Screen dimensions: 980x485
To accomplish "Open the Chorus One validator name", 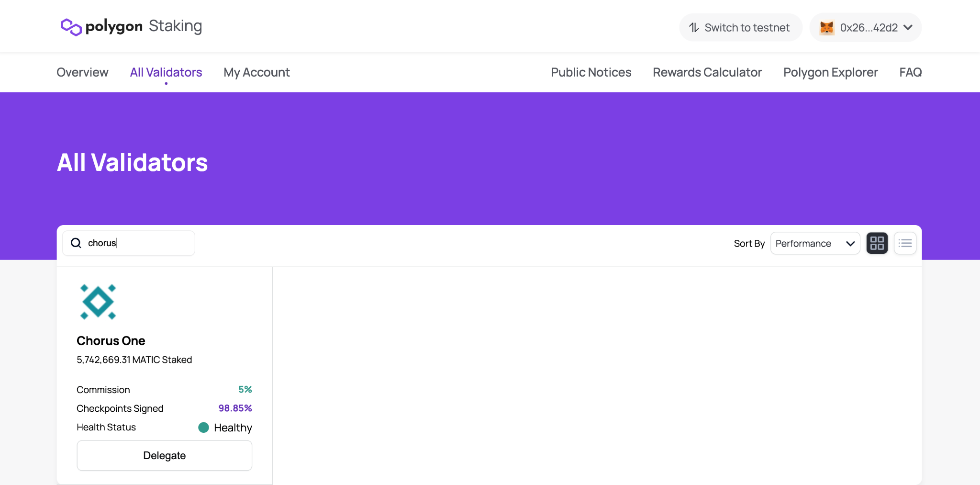I will (111, 341).
